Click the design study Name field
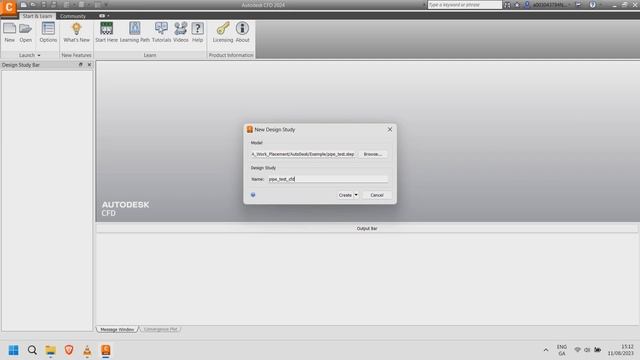640x360 pixels. 327,179
